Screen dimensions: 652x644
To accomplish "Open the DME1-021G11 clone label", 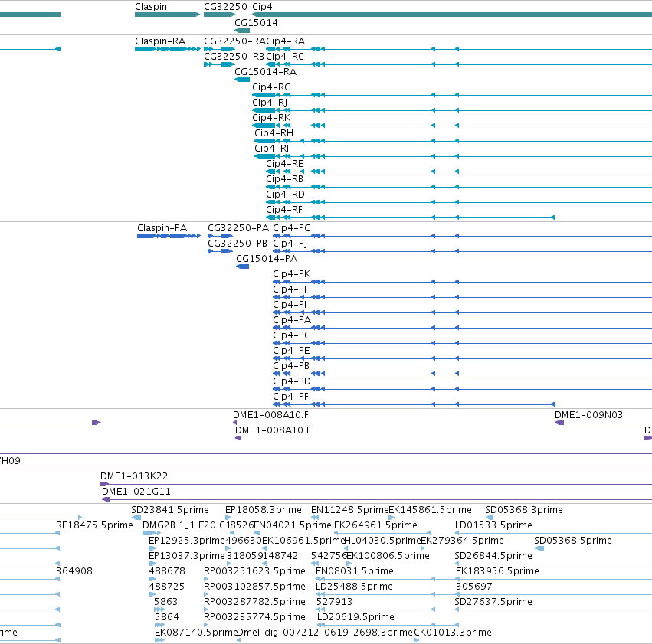I will (136, 492).
